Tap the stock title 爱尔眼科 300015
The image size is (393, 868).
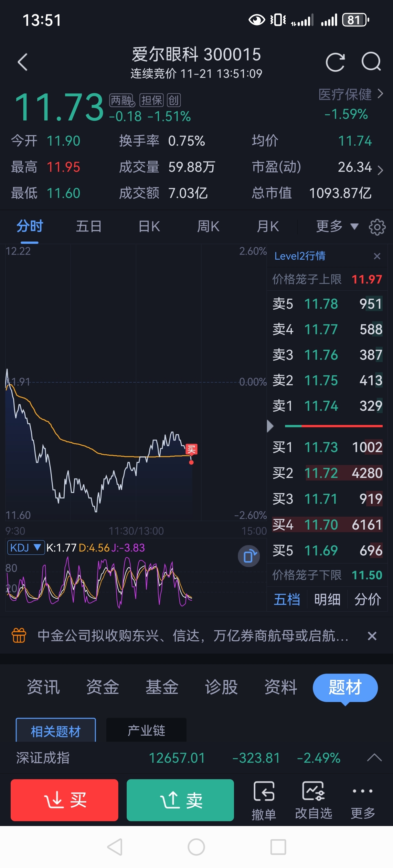[196, 55]
